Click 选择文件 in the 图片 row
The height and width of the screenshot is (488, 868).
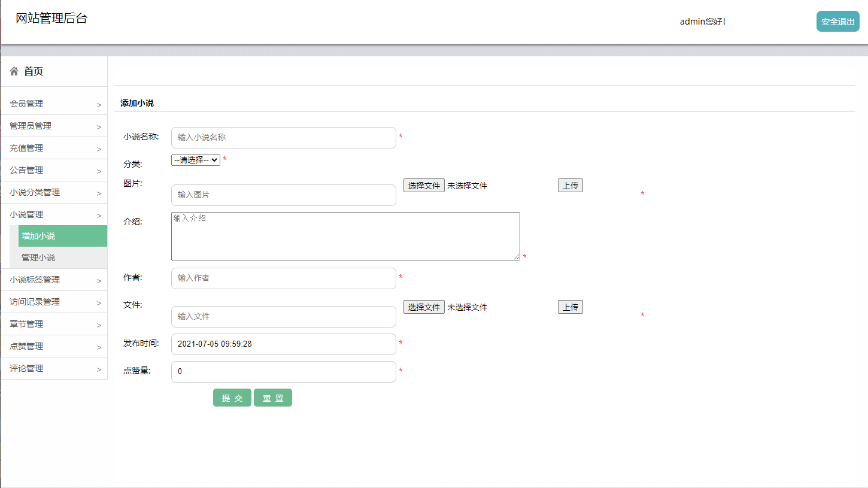click(x=424, y=186)
